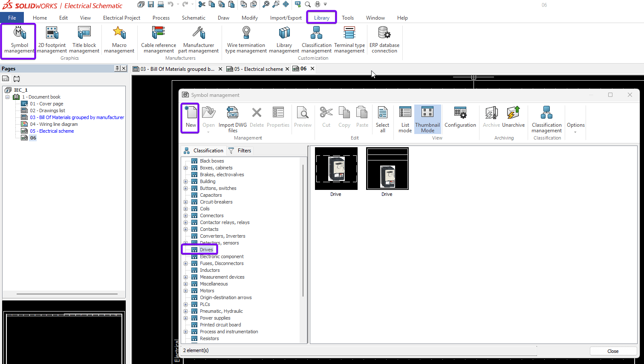Viewport: 644px width, 364px height.
Task: Select the second Drive thumbnail
Action: click(387, 168)
